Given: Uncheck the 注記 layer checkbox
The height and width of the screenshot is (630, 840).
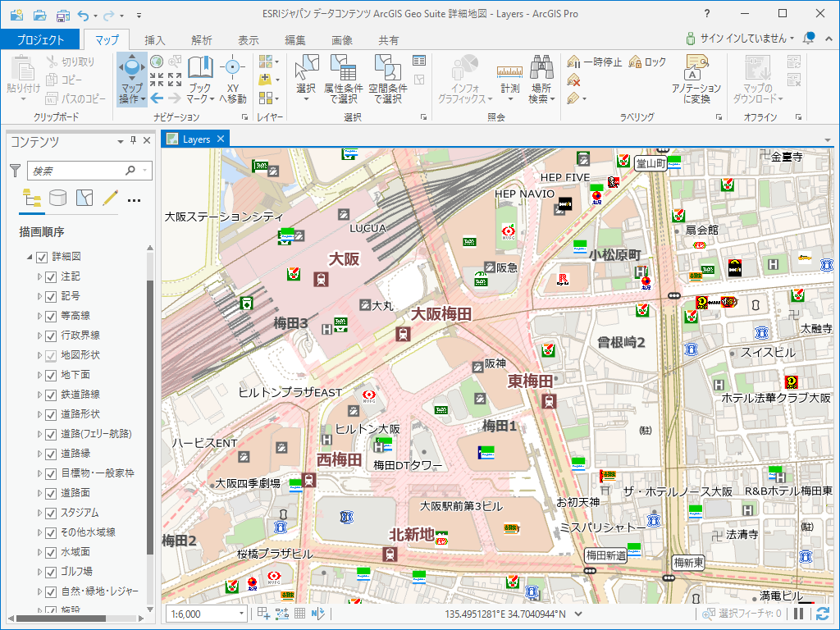Looking at the screenshot, I should coord(51,276).
